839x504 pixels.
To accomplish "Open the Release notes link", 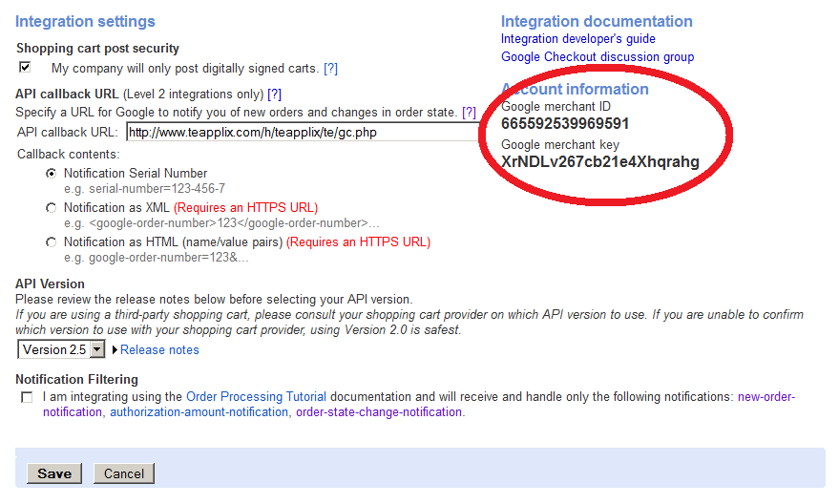I will coord(159,350).
